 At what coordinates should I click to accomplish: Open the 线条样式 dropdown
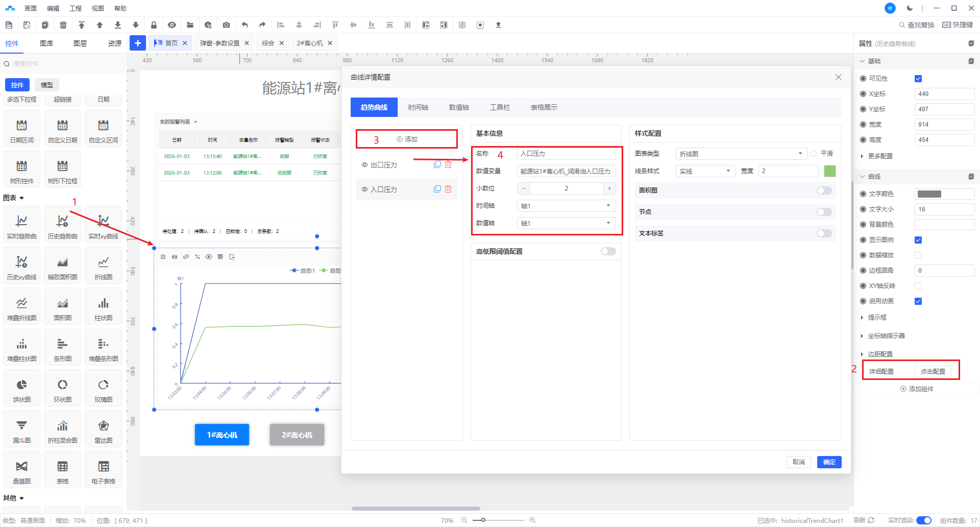[705, 171]
